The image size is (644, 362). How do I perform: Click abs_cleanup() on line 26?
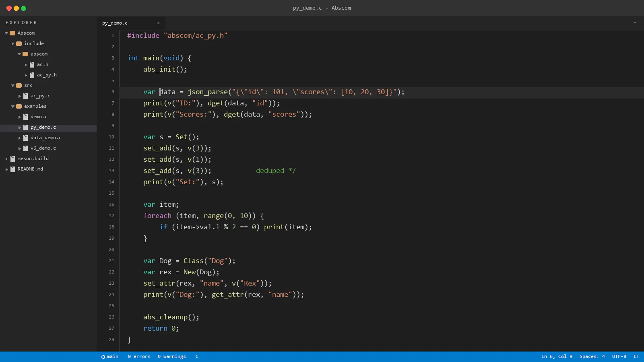pos(169,317)
